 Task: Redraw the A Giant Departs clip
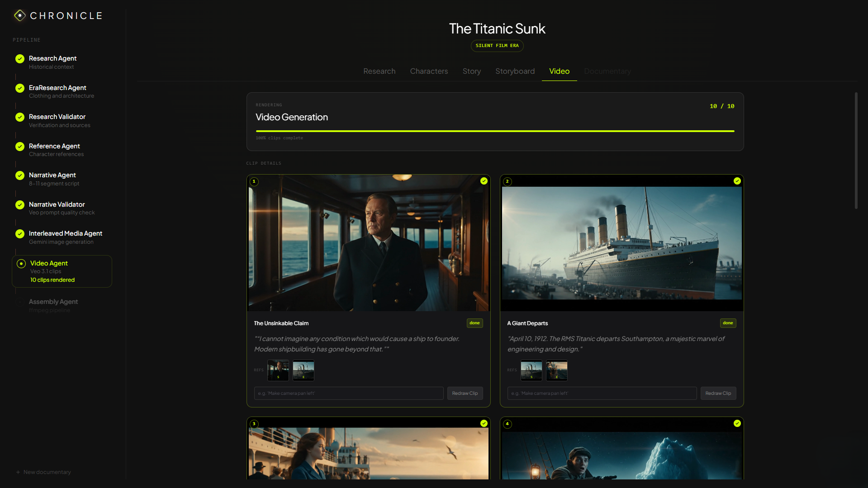(718, 393)
